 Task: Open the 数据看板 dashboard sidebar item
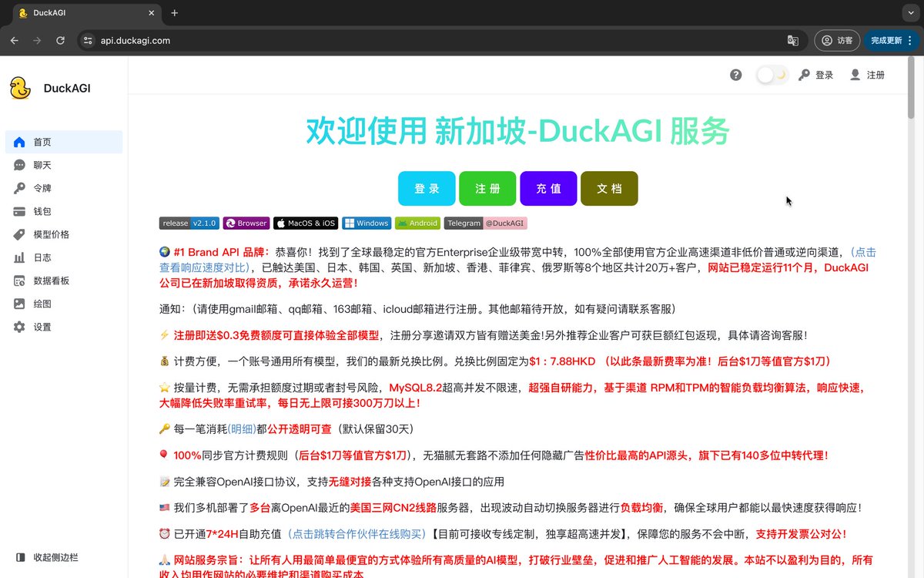(64, 281)
